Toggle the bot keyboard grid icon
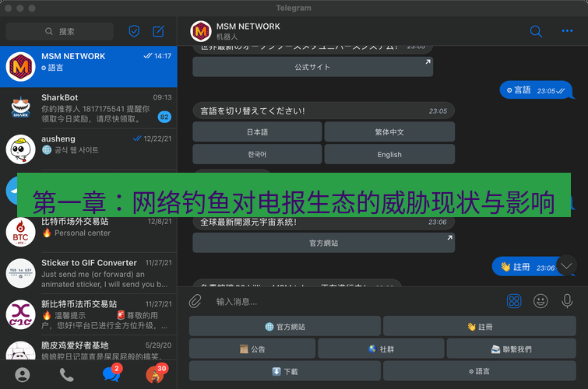 click(514, 301)
